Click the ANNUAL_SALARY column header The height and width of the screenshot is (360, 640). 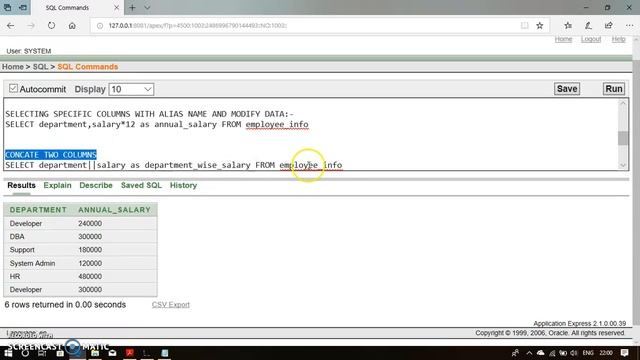click(114, 210)
